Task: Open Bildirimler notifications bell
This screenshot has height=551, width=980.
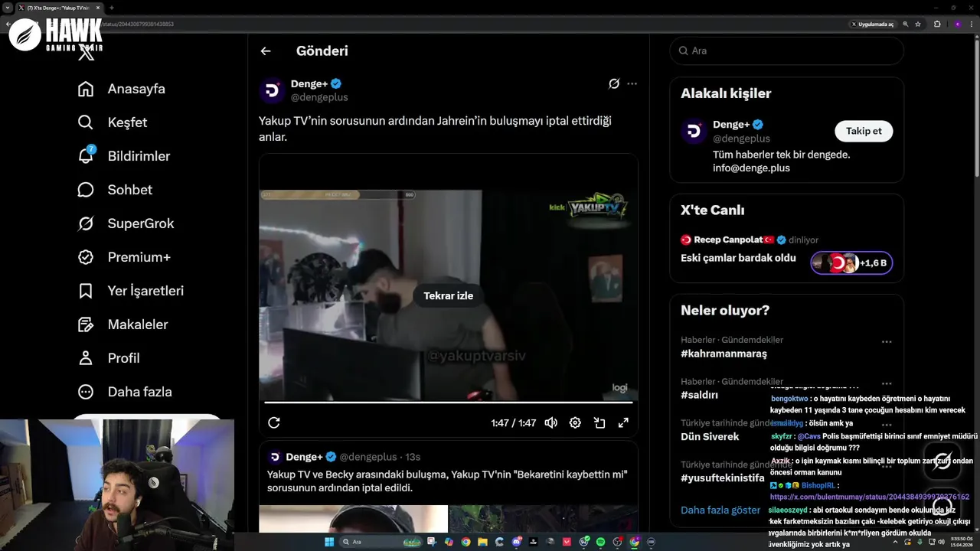Action: [123, 156]
